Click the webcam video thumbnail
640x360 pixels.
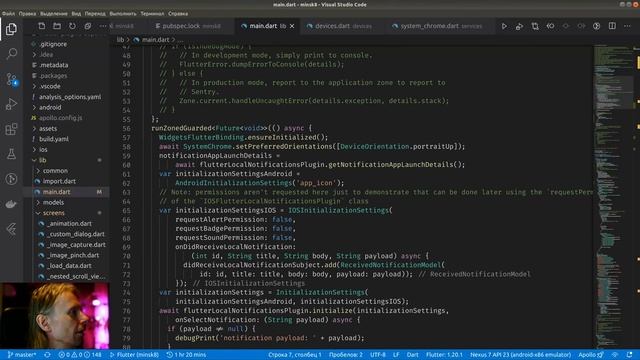pos(55,315)
